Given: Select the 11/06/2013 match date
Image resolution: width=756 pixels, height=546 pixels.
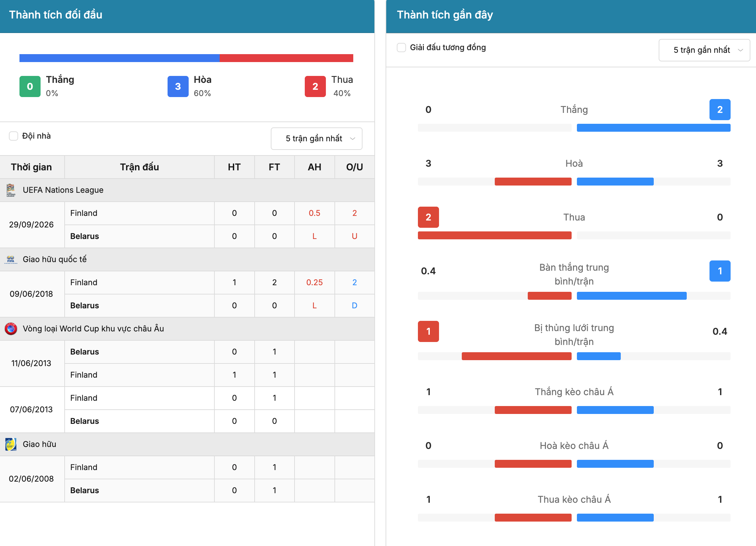Looking at the screenshot, I should (x=31, y=363).
